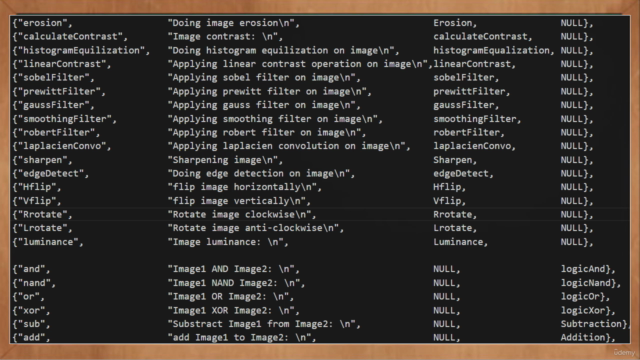Image resolution: width=640 pixels, height=360 pixels.
Task: Click the Subtraction function identifier
Action: coord(591,324)
